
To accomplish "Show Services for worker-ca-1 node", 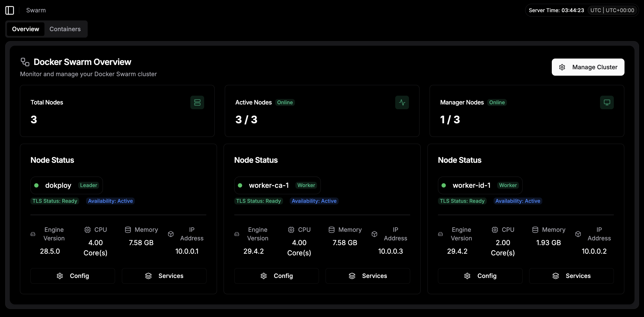I will tap(368, 276).
